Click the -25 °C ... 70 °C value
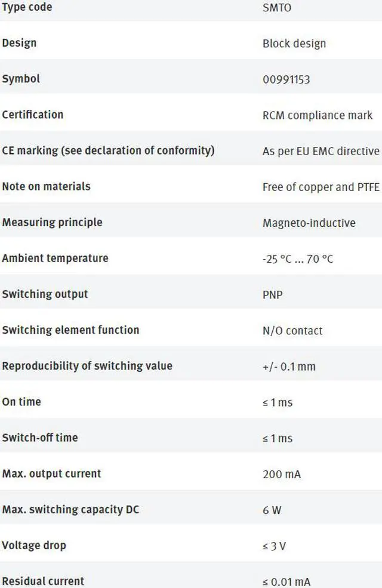This screenshot has width=382, height=588. [x=298, y=259]
